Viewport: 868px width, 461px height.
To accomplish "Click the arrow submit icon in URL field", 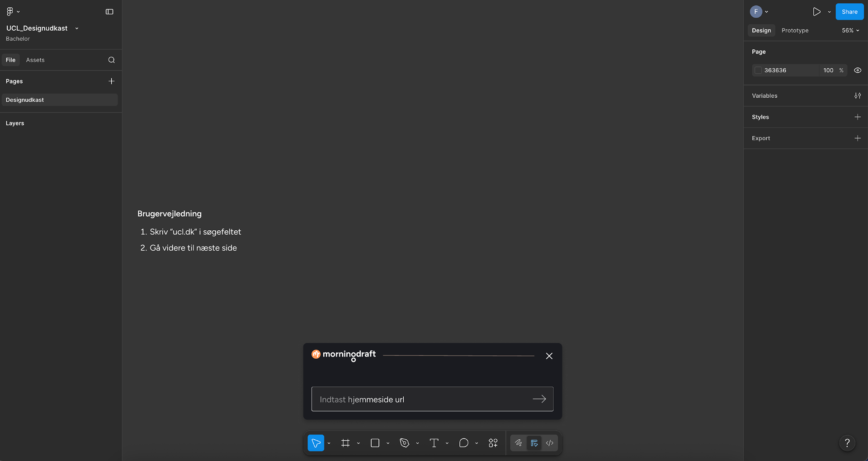I will [x=539, y=399].
